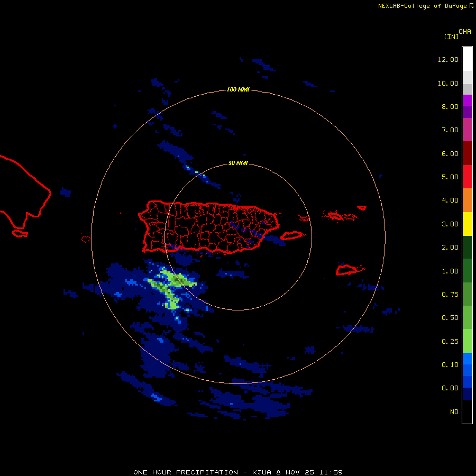Click the One Hour Precipitation KJUA caption
This screenshot has width=476, height=476.
click(238, 472)
